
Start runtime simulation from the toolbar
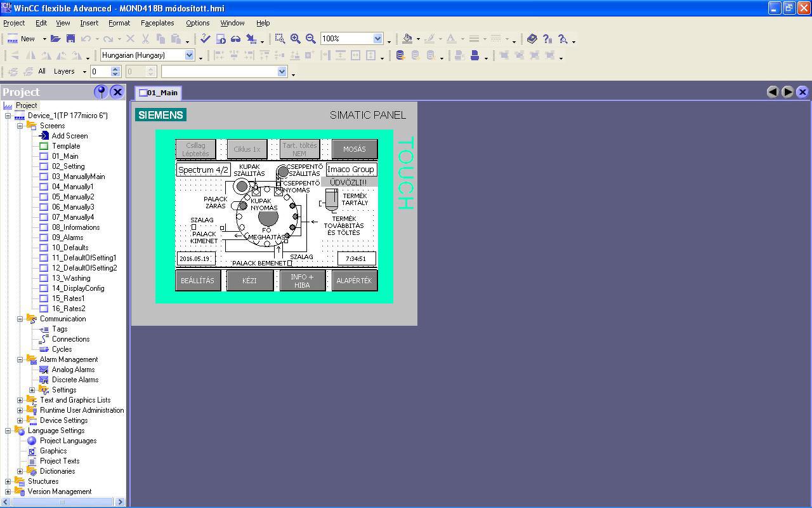tap(221, 39)
